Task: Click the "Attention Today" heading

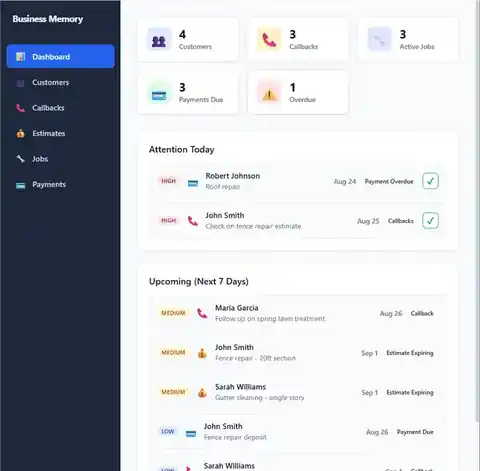Action: click(x=182, y=149)
